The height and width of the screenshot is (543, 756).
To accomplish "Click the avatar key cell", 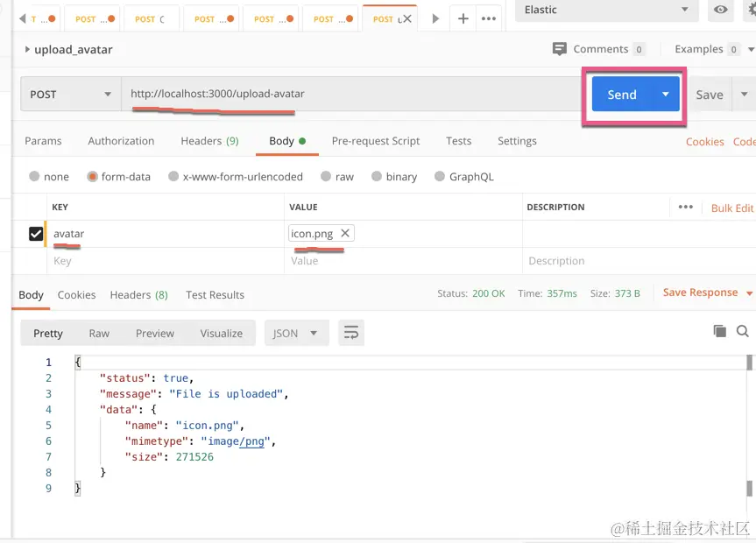I will 166,234.
